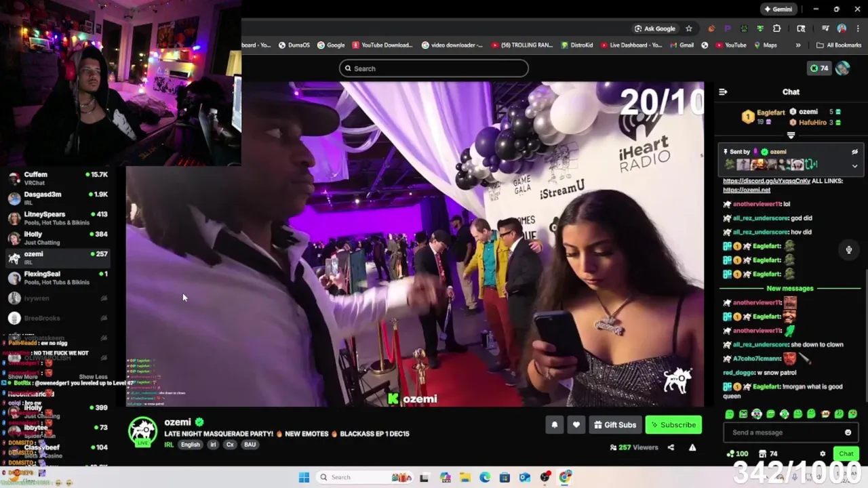
Task: Click the Kick search box
Action: coord(434,68)
